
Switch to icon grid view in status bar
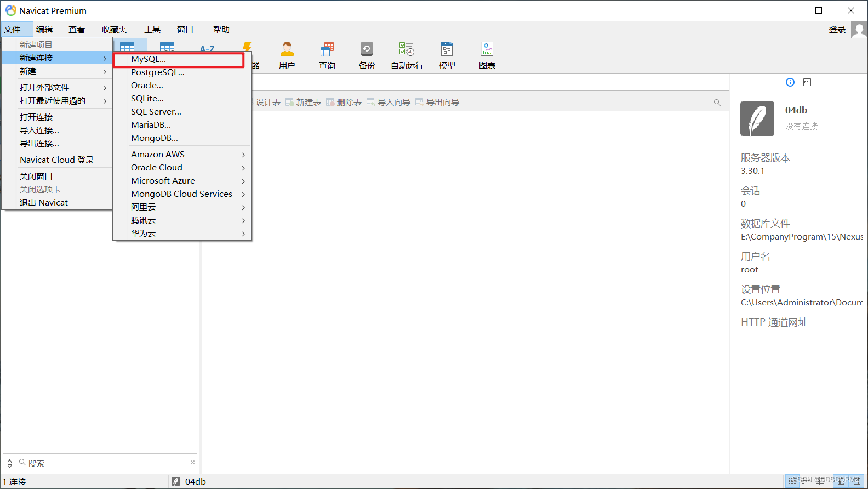[792, 481]
